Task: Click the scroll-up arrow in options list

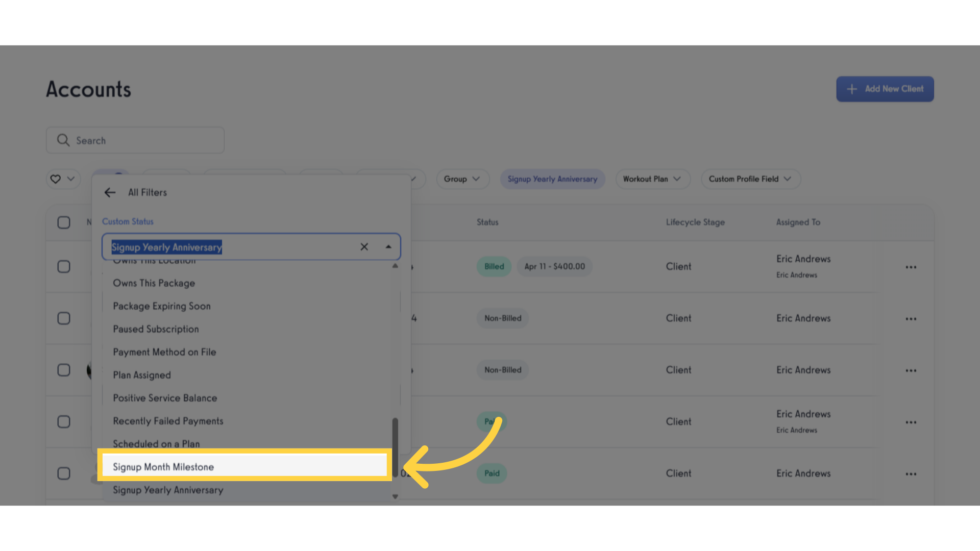Action: tap(395, 266)
